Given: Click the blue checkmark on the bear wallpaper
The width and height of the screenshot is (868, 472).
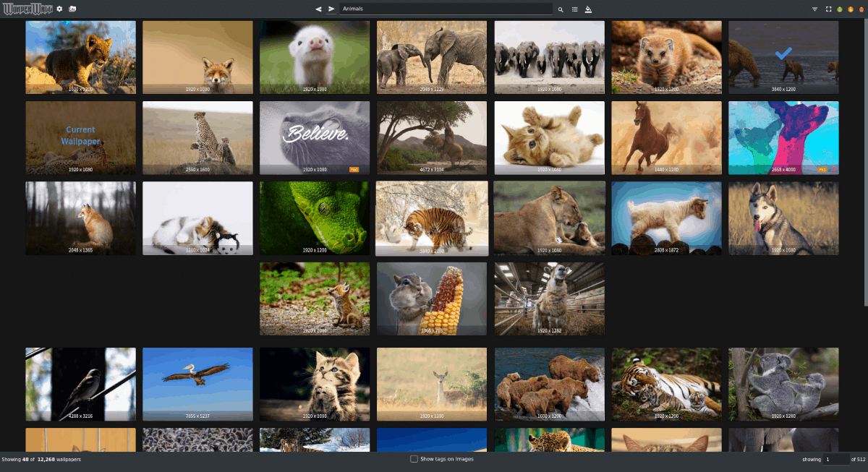Looking at the screenshot, I should (783, 53).
